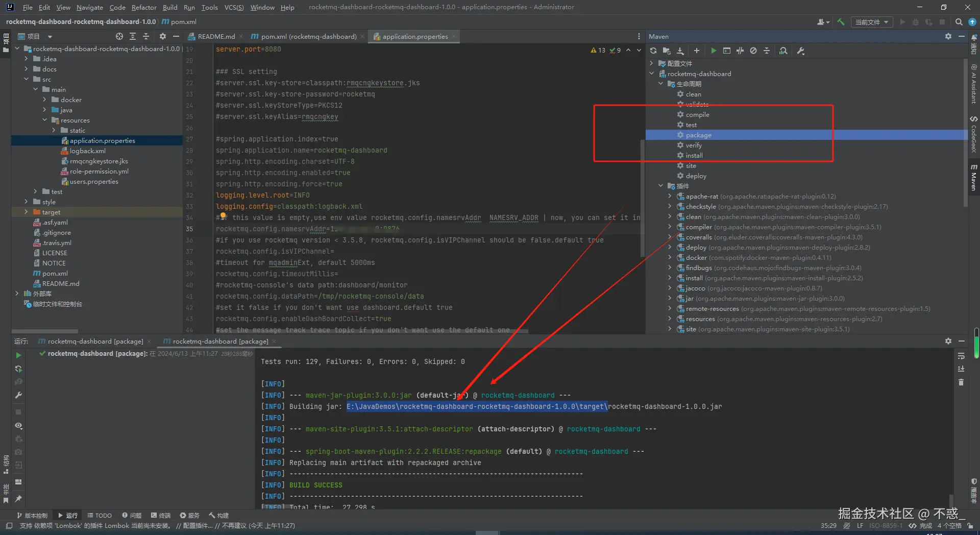Expand the docker plugin node in Maven

coord(670,258)
